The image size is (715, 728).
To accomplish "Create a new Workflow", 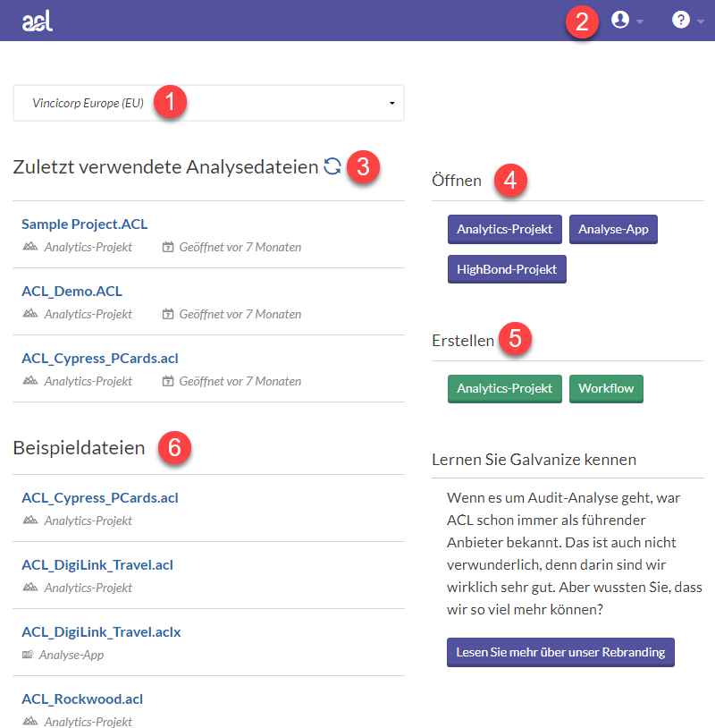I will [606, 389].
